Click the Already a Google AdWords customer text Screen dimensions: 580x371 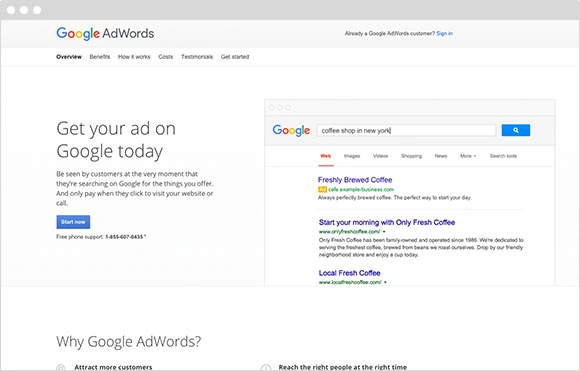[x=390, y=33]
